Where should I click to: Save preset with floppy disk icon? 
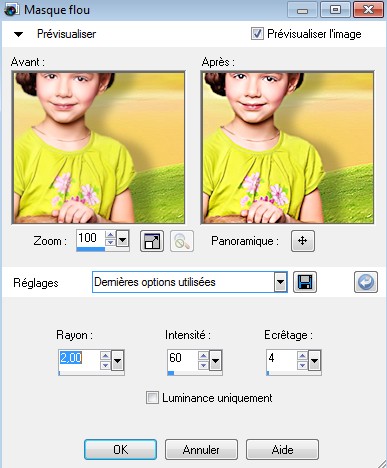(305, 282)
